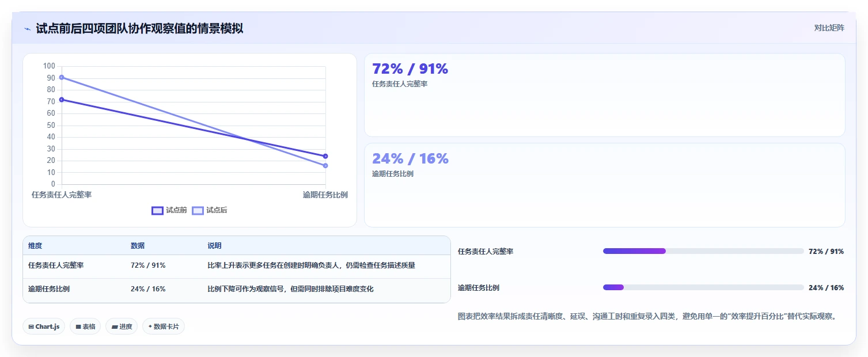Viewport: 868px width, 357px height.
Task: Click the 对比矩阵 label in the header
Action: 829,28
